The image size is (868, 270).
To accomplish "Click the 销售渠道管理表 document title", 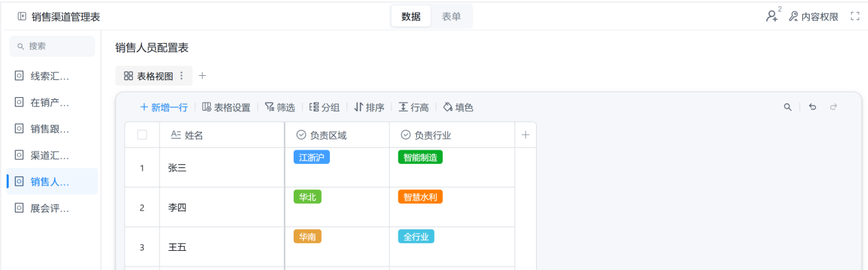I will 66,16.
